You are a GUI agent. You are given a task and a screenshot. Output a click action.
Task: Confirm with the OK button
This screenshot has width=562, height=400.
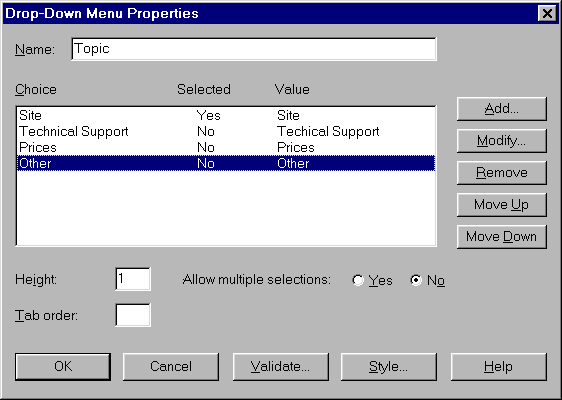(63, 367)
